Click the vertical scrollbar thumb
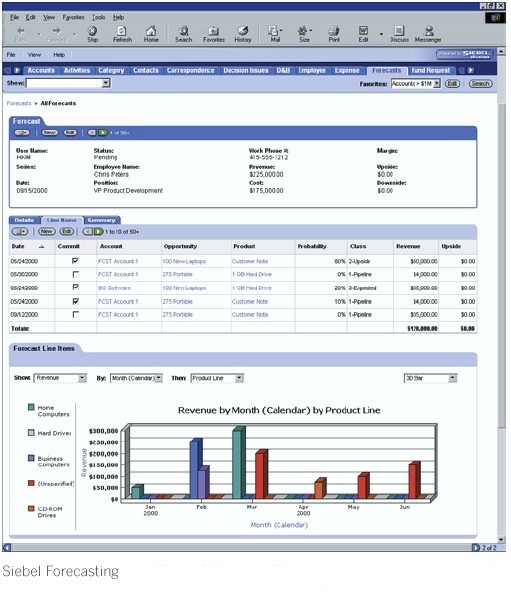This screenshot has width=511, height=608. click(x=501, y=265)
